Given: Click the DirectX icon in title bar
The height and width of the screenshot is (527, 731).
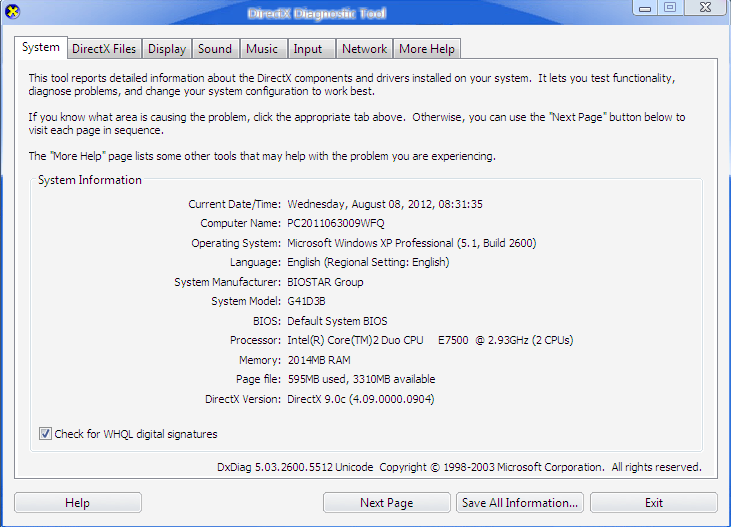Looking at the screenshot, I should (12, 11).
